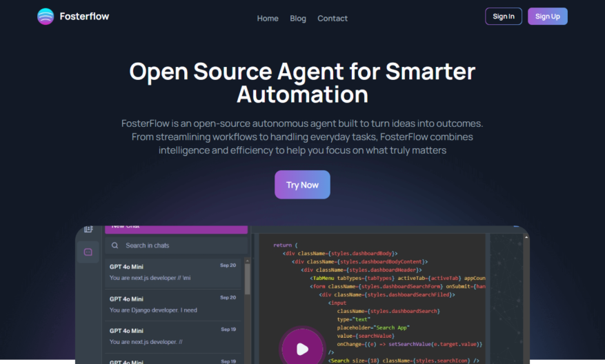Open the Home nav link

pyautogui.click(x=268, y=19)
